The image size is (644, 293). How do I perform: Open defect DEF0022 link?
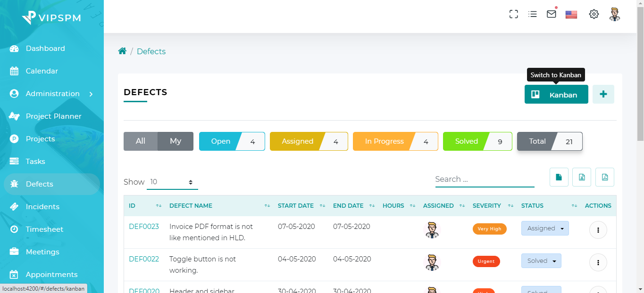[x=144, y=259]
